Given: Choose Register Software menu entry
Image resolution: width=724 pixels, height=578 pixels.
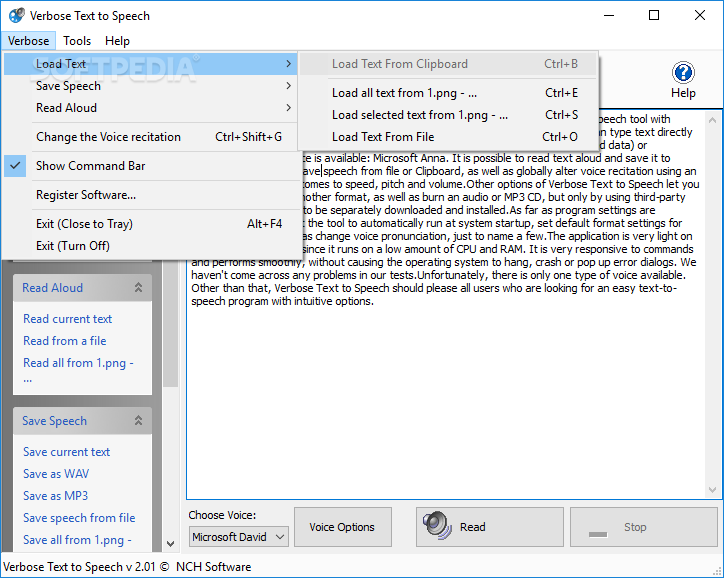Looking at the screenshot, I should coord(150,195).
